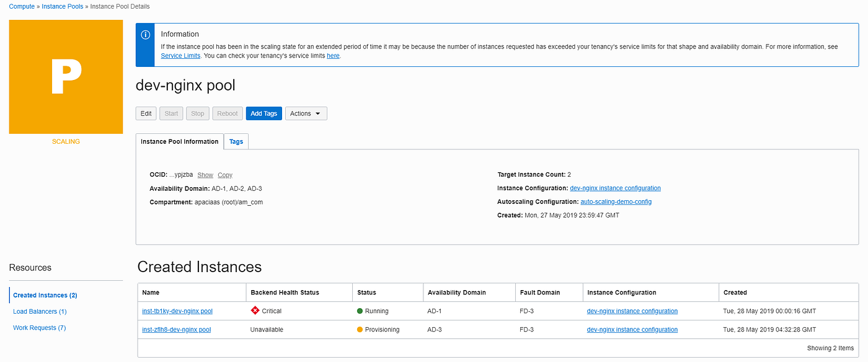The height and width of the screenshot is (362, 868).
Task: Click the Start button
Action: pos(171,113)
